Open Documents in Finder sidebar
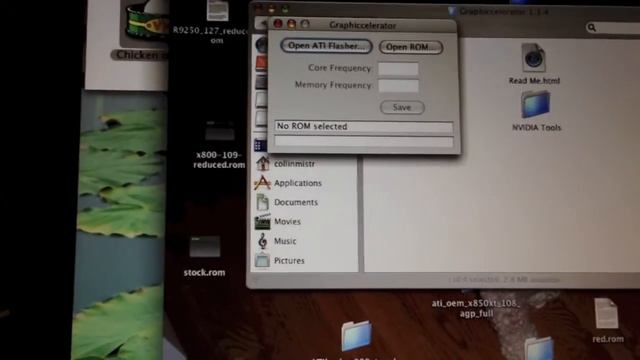The width and height of the screenshot is (640, 360). [x=296, y=202]
